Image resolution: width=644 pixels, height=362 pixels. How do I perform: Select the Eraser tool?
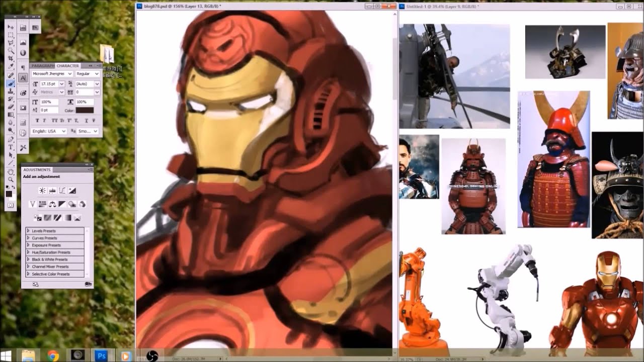coord(11,107)
